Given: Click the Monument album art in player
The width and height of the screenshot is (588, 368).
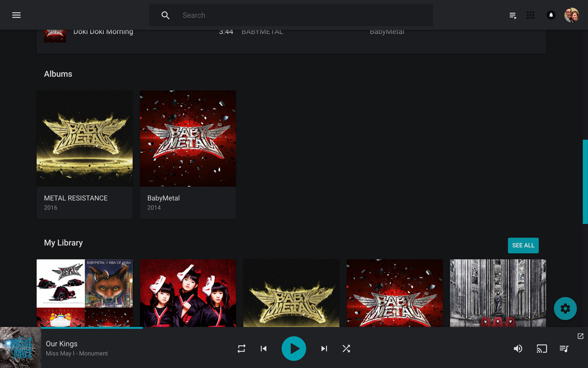Looking at the screenshot, I should [20, 348].
